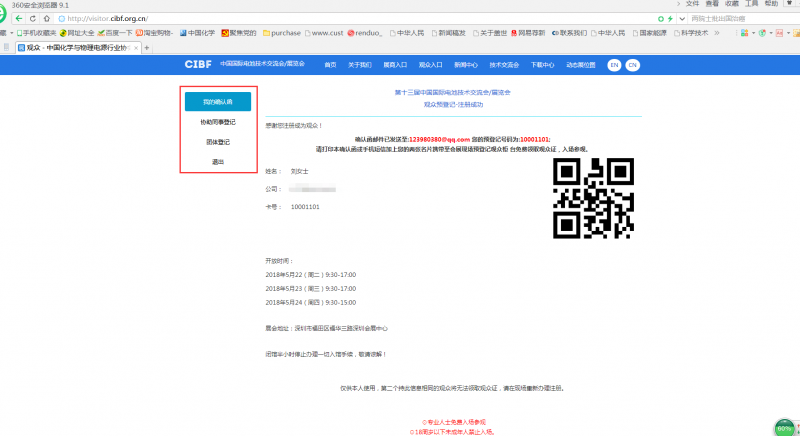The width and height of the screenshot is (800, 436).
Task: Open the 工具 menu in browser menu bar
Action: 751,4
